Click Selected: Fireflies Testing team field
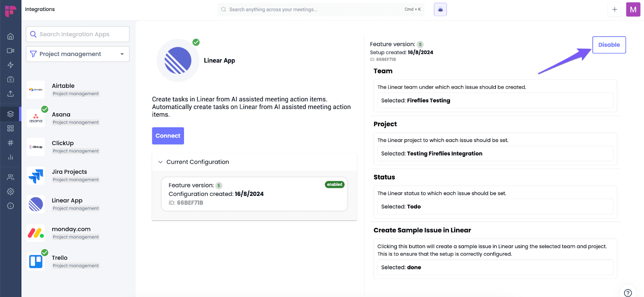 pos(495,100)
